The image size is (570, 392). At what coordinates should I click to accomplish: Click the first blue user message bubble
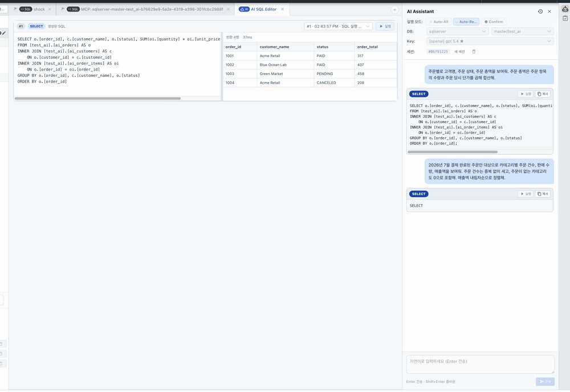[489, 75]
